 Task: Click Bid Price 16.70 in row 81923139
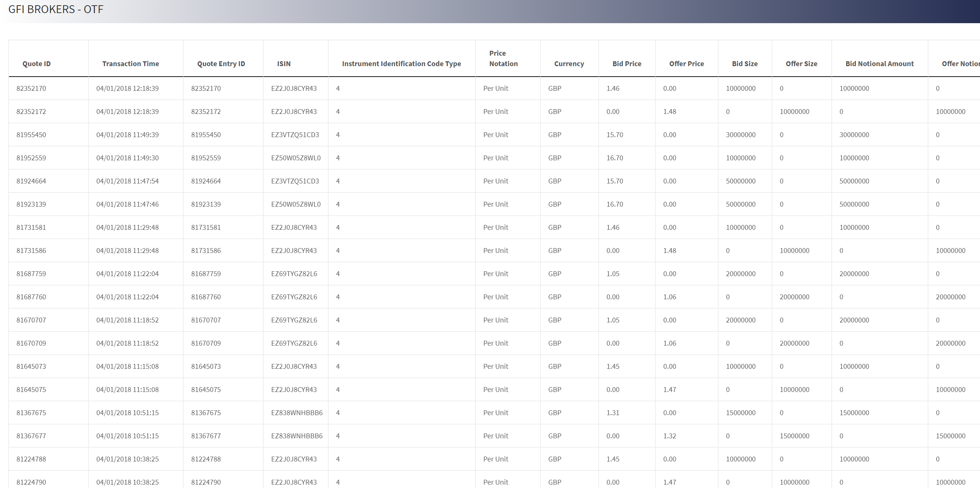[615, 204]
